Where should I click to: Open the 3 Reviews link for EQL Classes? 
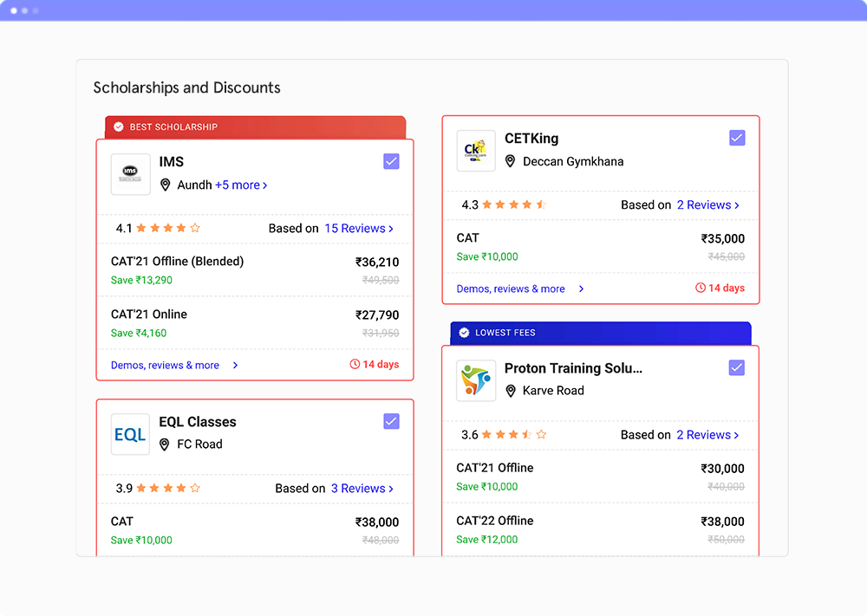[362, 489]
